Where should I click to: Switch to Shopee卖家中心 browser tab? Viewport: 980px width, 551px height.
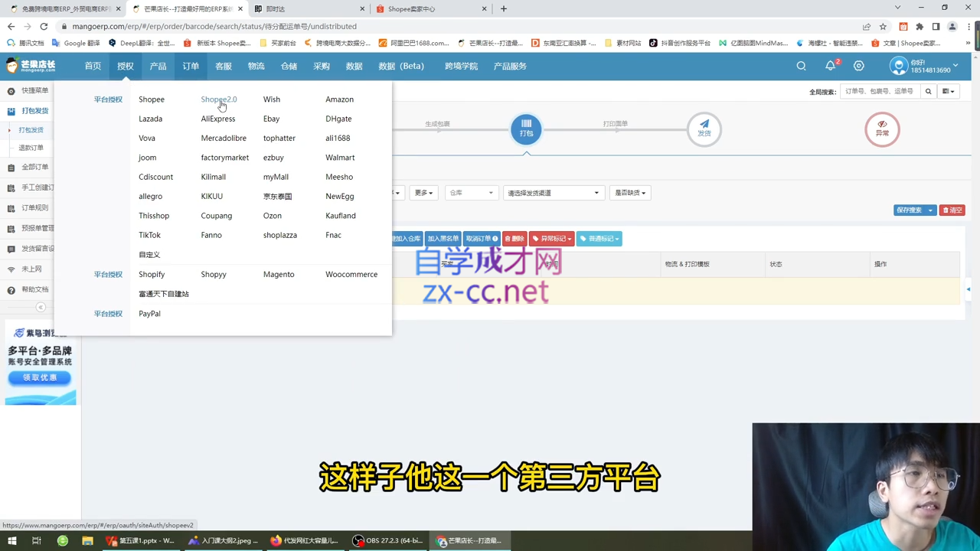(431, 8)
